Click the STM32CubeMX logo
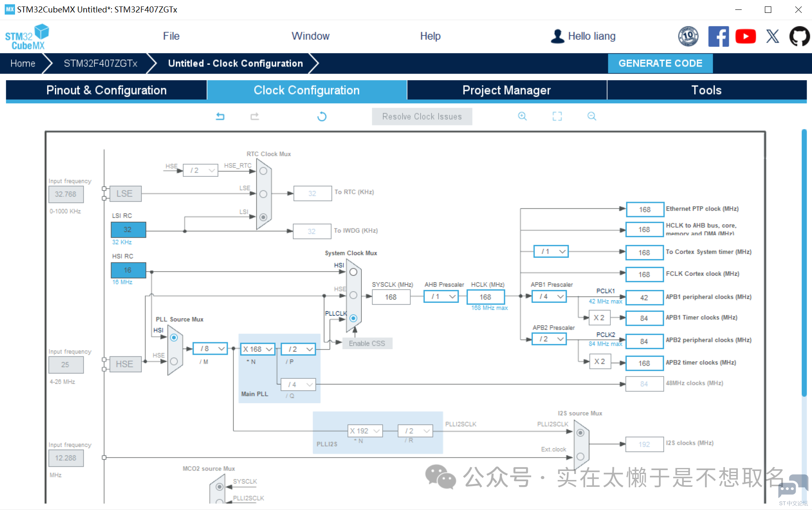812x510 pixels. [27, 37]
